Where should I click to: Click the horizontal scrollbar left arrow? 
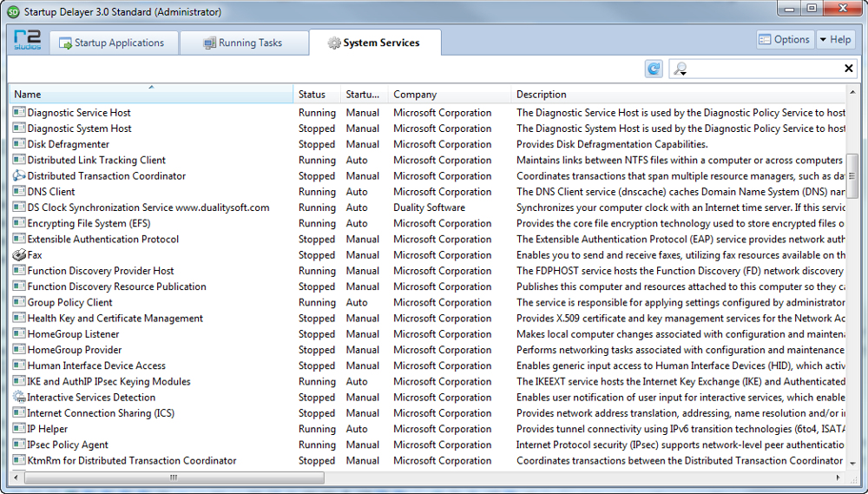[x=16, y=478]
